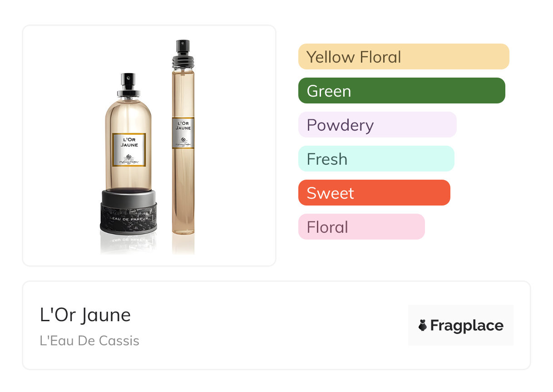Click the L'Or Jaune label on large bottle

(x=129, y=150)
